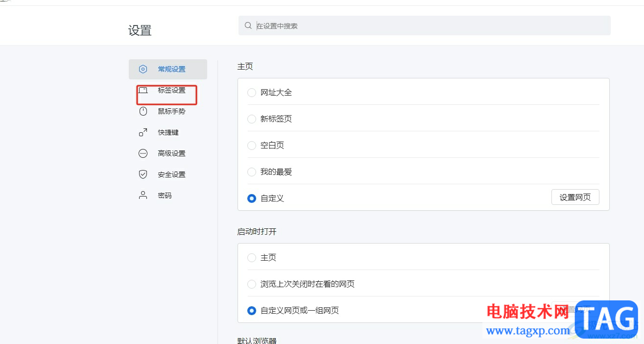This screenshot has width=644, height=344.
Task: Set homepage to 新标签页
Action: pos(251,119)
